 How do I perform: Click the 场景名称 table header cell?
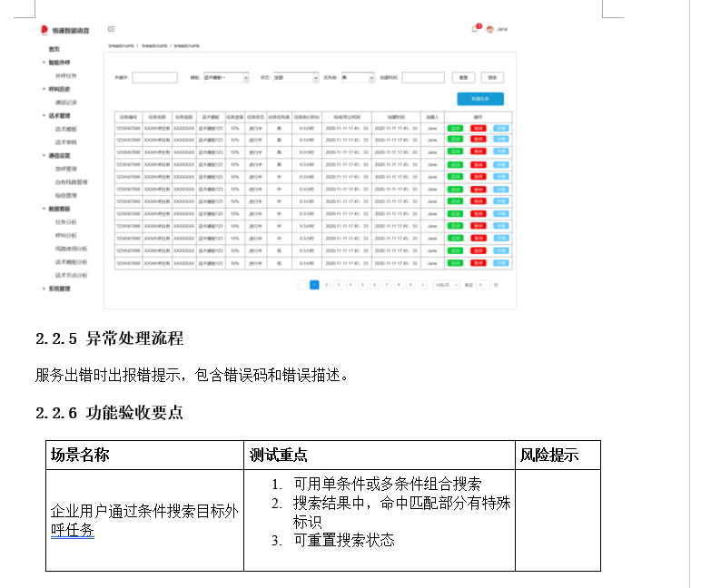[145, 455]
